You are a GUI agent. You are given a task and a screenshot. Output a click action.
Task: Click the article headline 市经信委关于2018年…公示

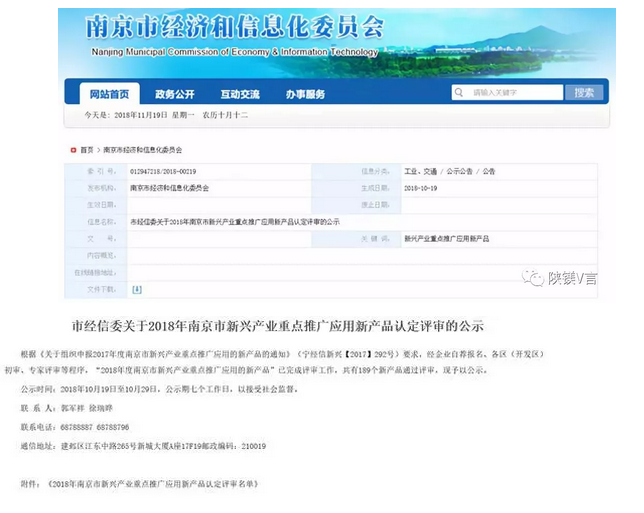coord(278,326)
